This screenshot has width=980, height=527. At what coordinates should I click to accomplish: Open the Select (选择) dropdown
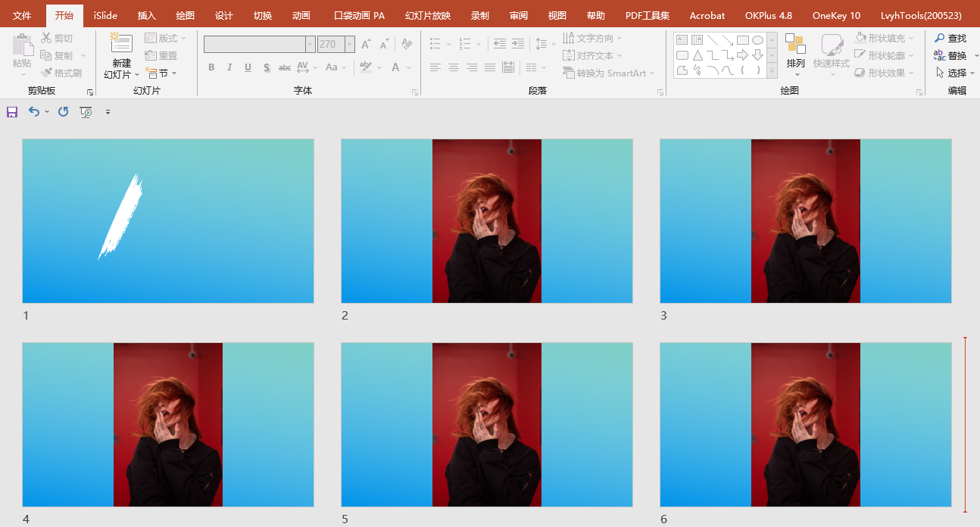coord(956,73)
